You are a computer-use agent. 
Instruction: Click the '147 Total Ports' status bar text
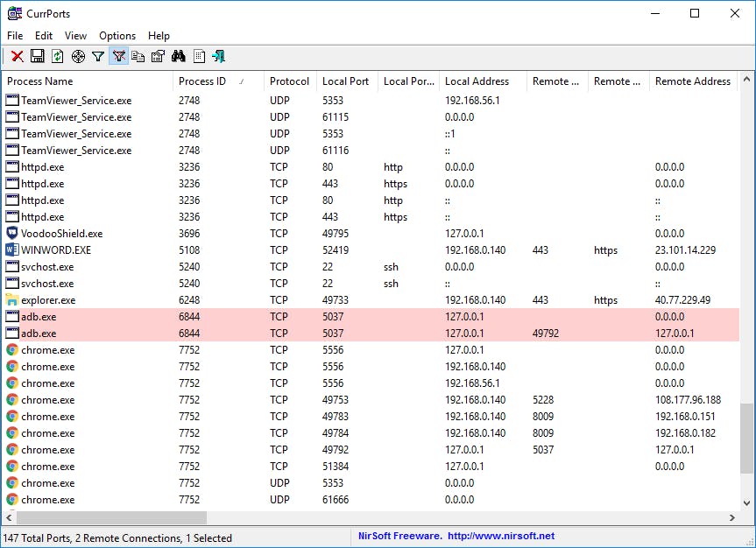pos(37,537)
